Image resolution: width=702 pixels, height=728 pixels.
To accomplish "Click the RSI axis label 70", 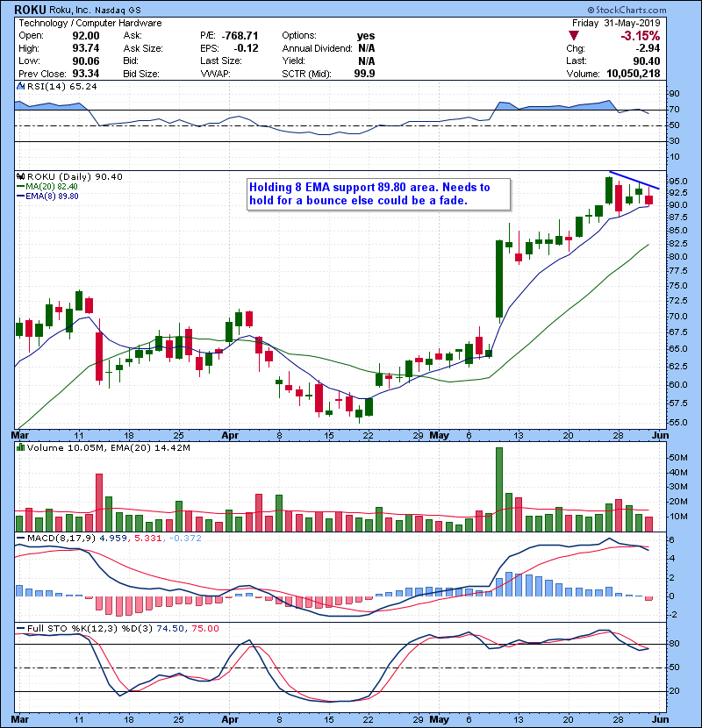I will pos(674,110).
